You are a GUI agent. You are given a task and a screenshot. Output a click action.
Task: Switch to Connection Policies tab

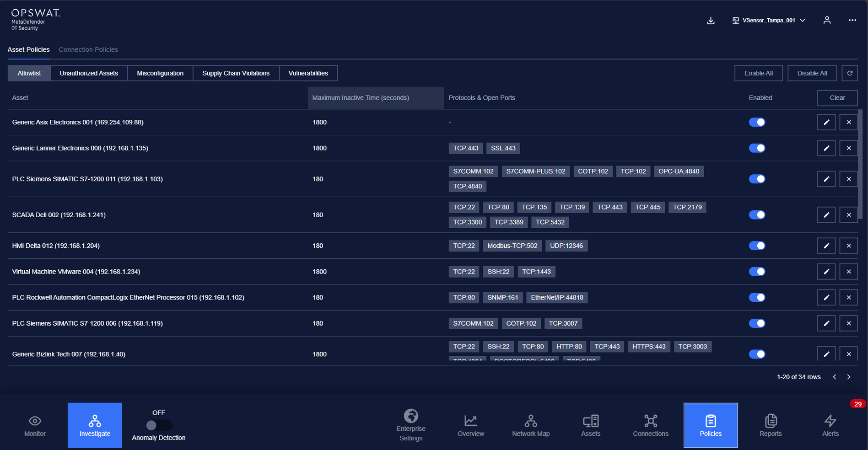pos(88,49)
